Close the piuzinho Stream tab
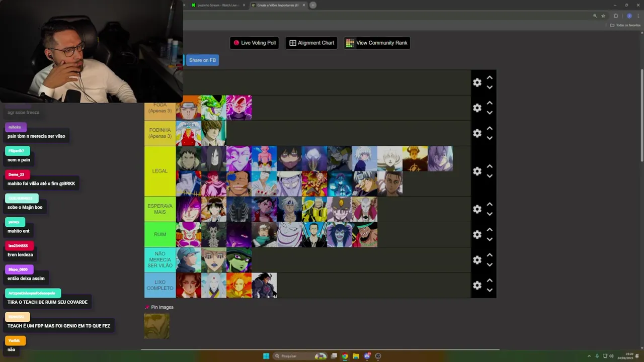The height and width of the screenshot is (362, 644). [244, 5]
